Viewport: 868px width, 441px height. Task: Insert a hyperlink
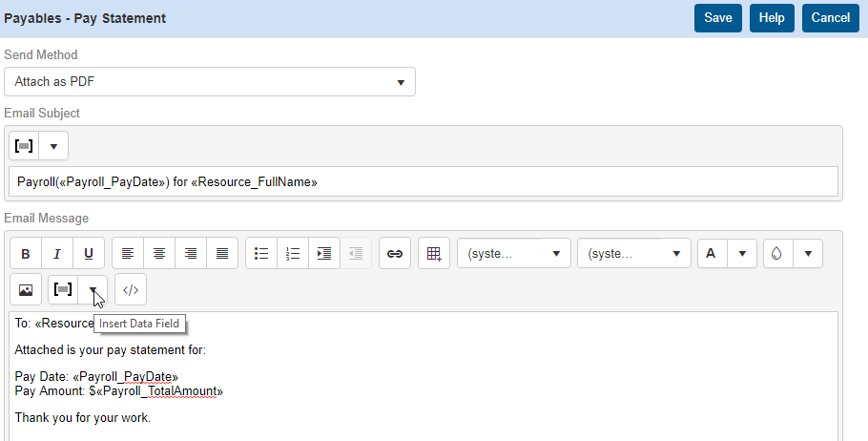tap(395, 254)
